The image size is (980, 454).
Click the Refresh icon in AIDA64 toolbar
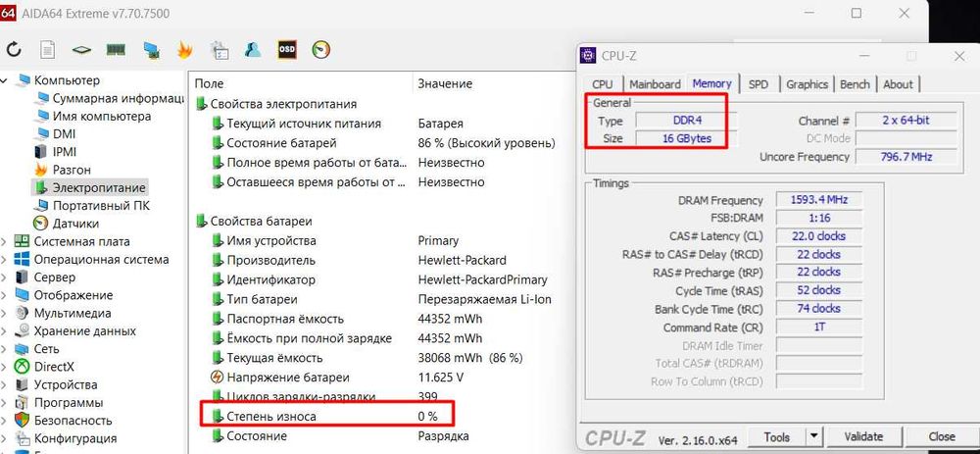pos(14,50)
